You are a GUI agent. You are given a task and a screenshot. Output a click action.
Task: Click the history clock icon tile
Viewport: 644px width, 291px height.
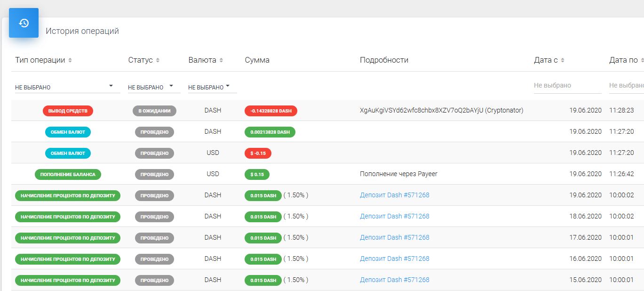(x=24, y=23)
